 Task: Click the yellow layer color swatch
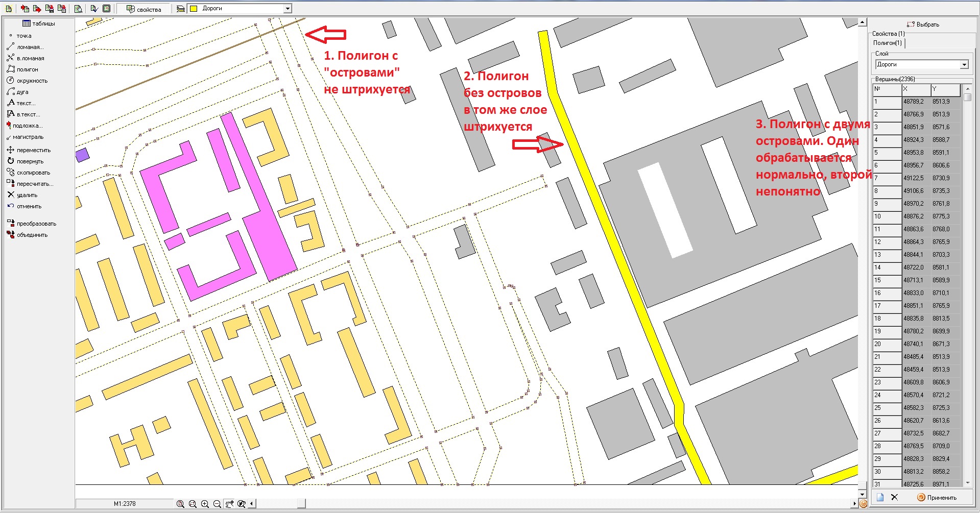194,9
